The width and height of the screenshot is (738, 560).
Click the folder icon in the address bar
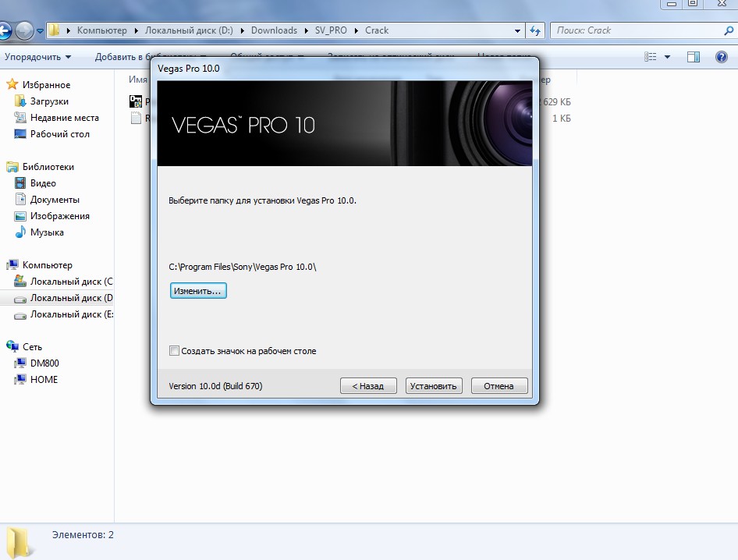tap(54, 30)
